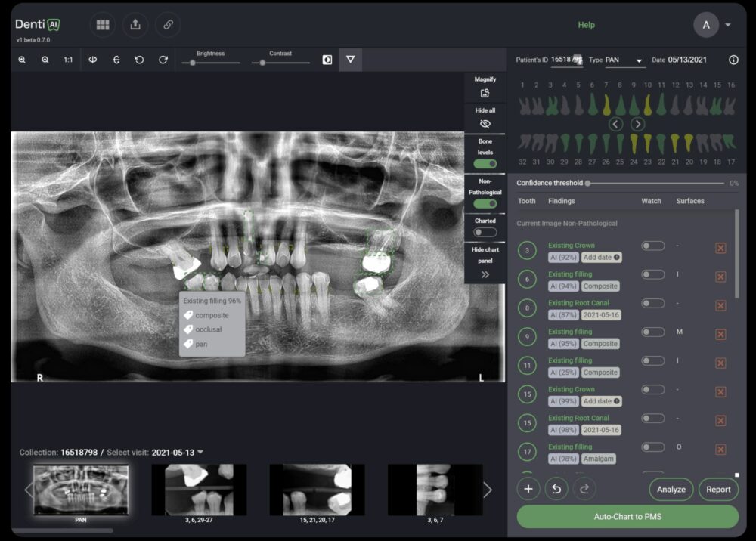Open the user account avatar menu
This screenshot has width=756, height=541.
click(x=705, y=24)
